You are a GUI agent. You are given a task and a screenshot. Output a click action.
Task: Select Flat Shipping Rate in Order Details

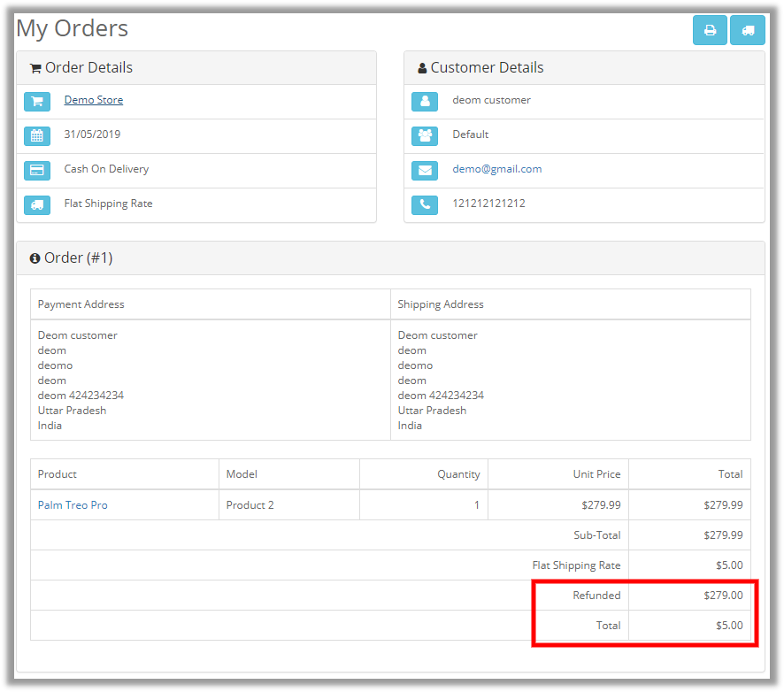coord(108,204)
